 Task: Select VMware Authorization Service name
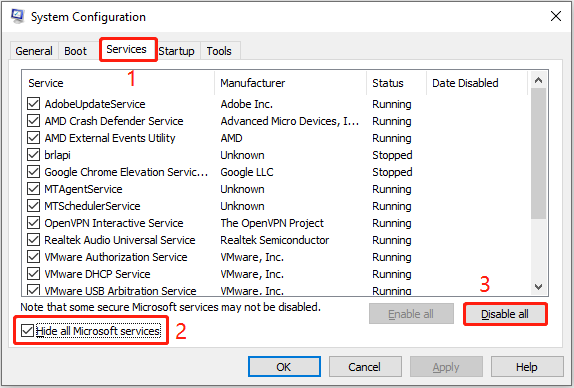click(x=116, y=257)
